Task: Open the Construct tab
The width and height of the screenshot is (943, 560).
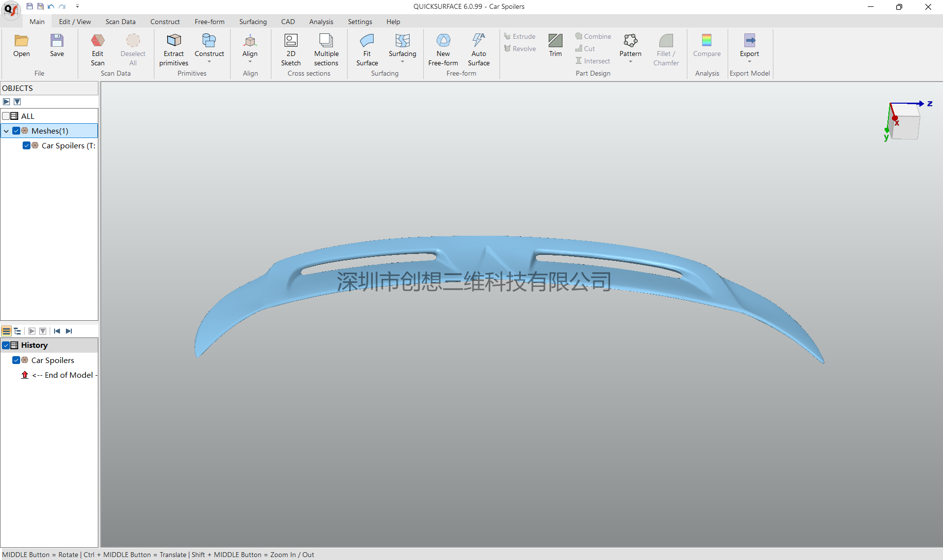Action: point(165,22)
